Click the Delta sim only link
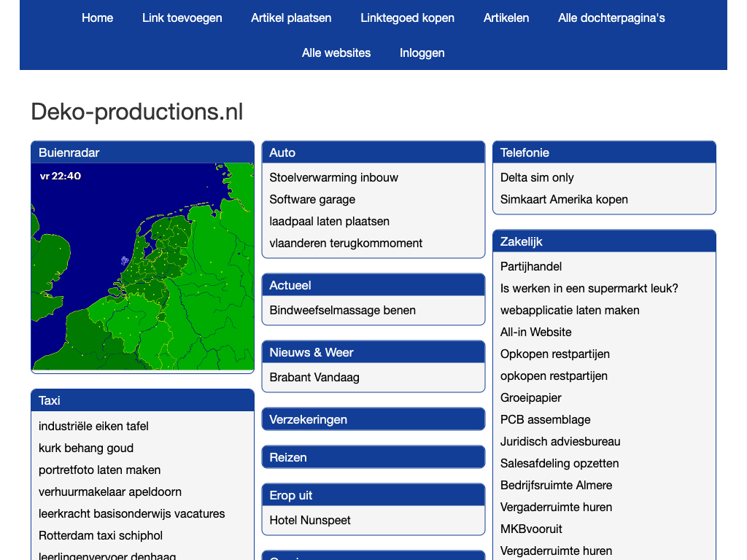The image size is (747, 560). 537,177
